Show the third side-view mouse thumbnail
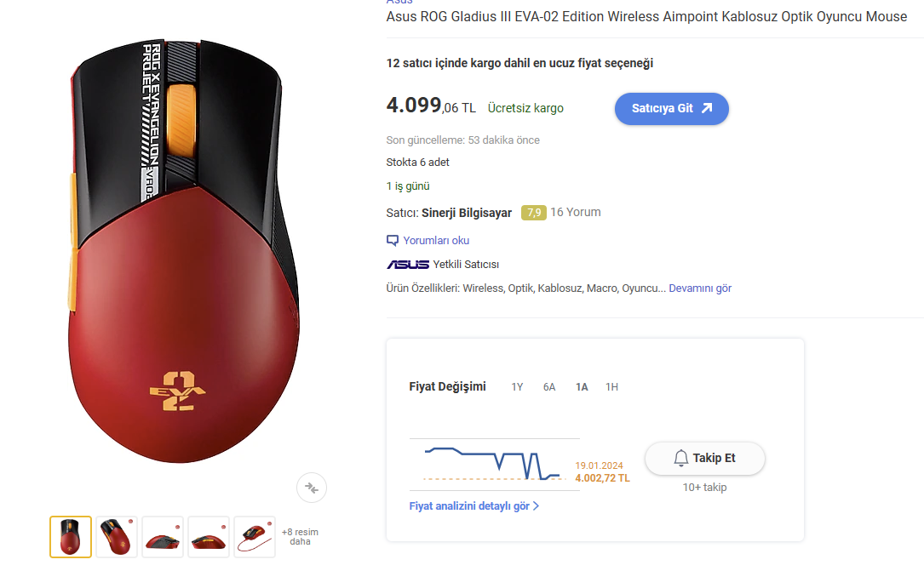Viewport: 924px width, 571px height. coord(163,537)
